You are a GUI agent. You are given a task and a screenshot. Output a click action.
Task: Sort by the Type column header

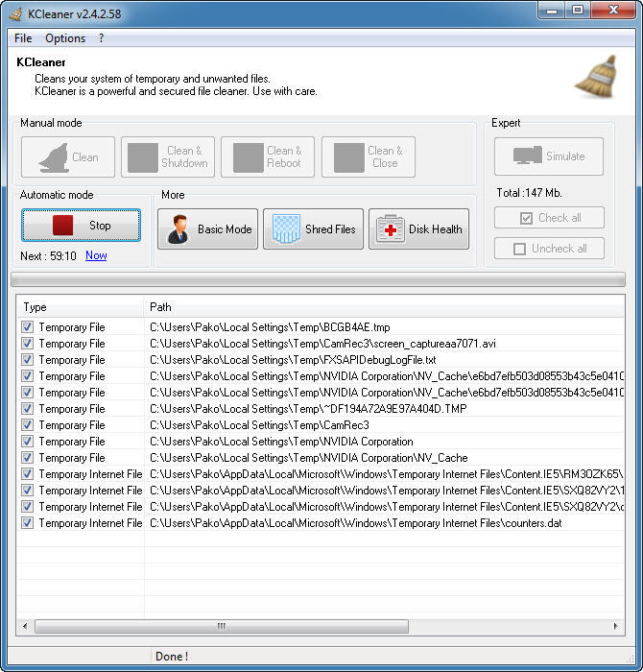[x=80, y=307]
